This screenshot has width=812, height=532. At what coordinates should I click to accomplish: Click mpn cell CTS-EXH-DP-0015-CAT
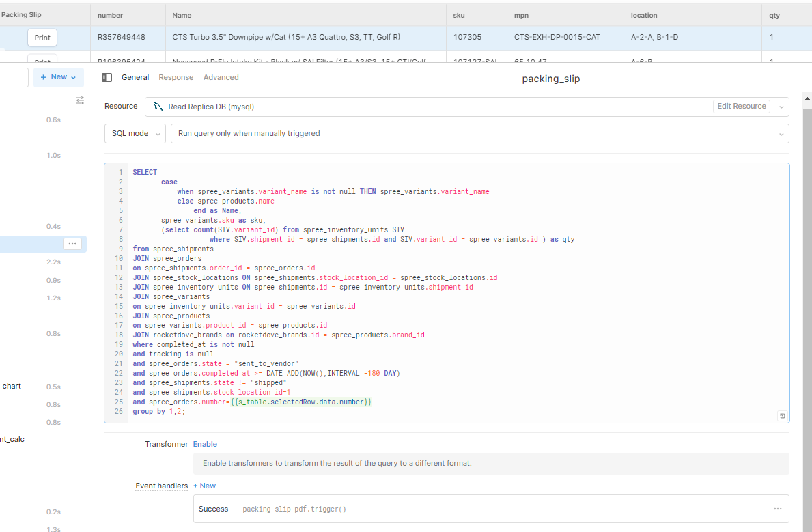point(565,38)
